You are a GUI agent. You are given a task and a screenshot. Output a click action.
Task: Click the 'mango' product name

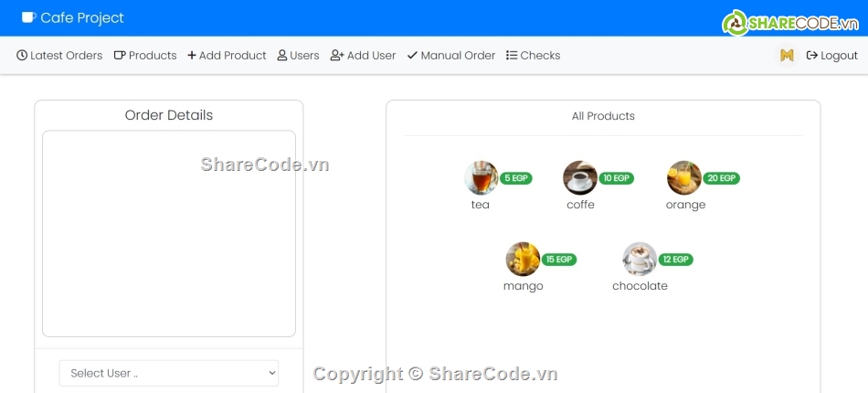(524, 287)
